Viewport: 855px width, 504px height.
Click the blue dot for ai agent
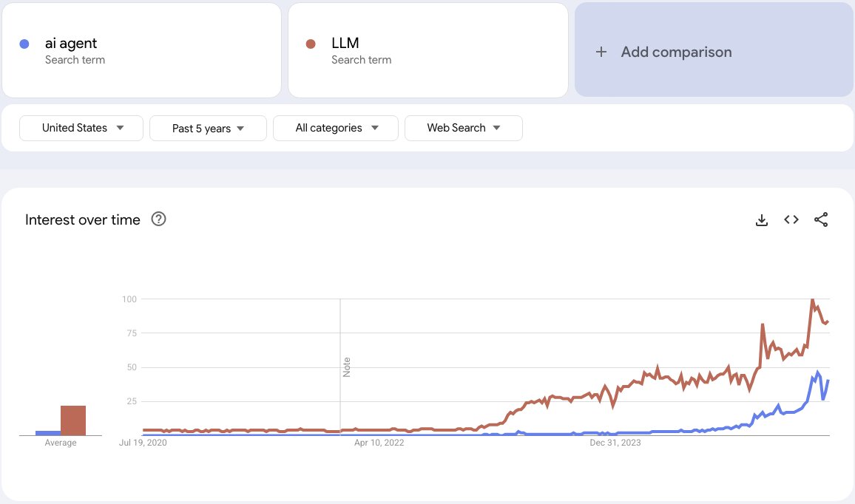click(24, 44)
